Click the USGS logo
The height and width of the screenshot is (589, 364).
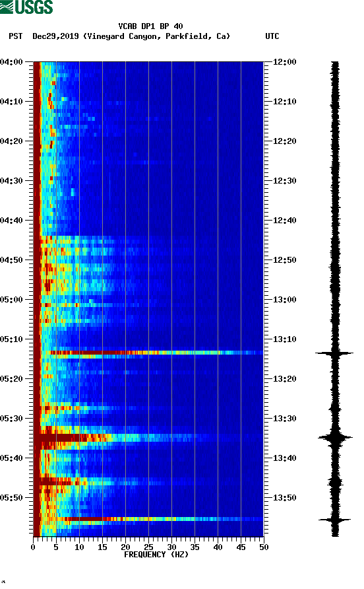26,7
